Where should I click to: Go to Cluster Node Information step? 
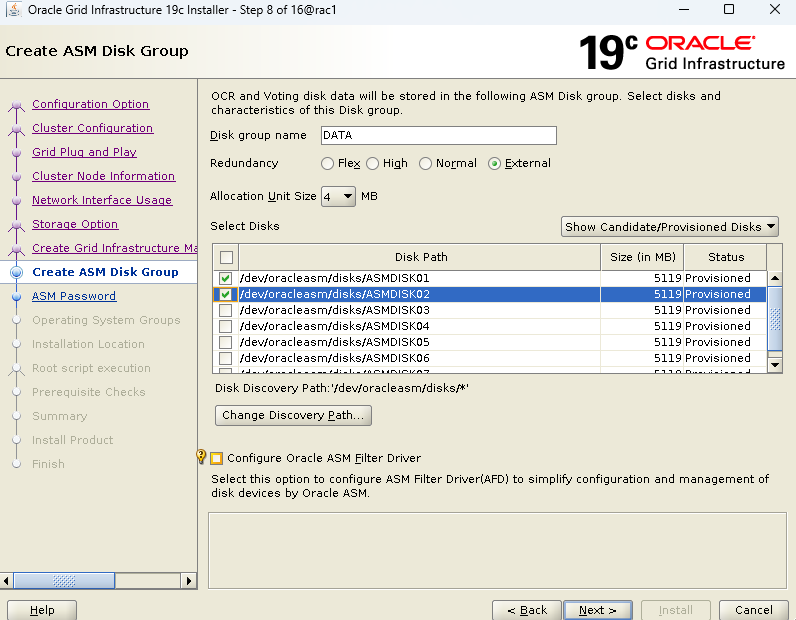coord(104,176)
